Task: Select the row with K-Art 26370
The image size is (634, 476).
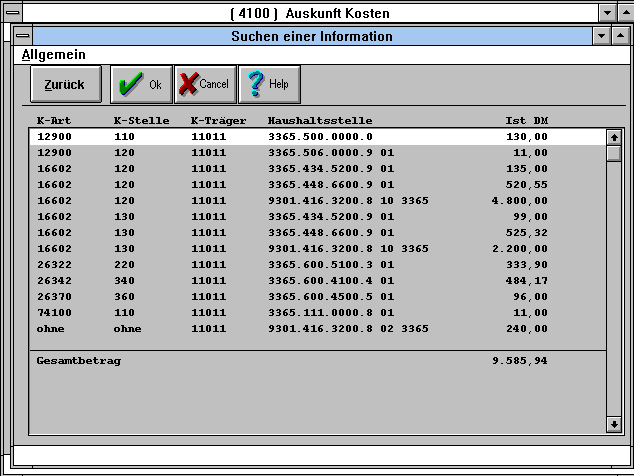Action: click(x=300, y=297)
